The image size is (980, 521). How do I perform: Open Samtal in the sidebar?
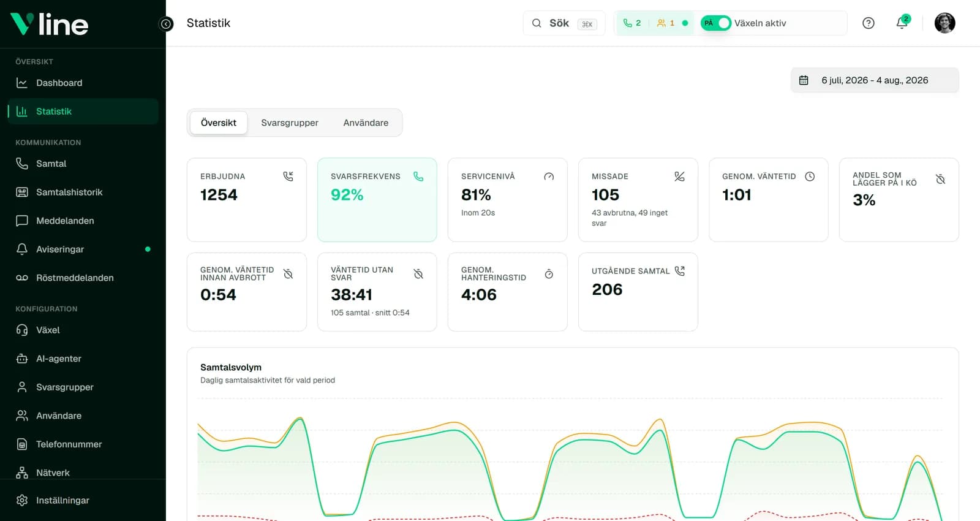pyautogui.click(x=83, y=164)
